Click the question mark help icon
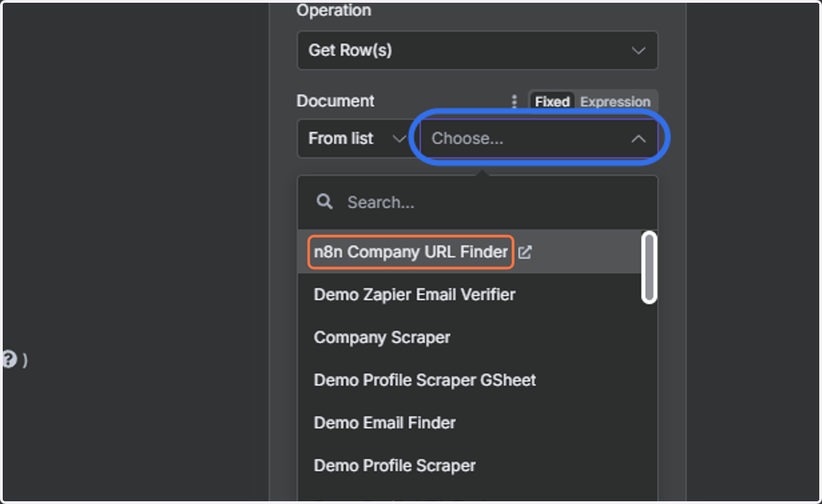822x504 pixels. 9,359
